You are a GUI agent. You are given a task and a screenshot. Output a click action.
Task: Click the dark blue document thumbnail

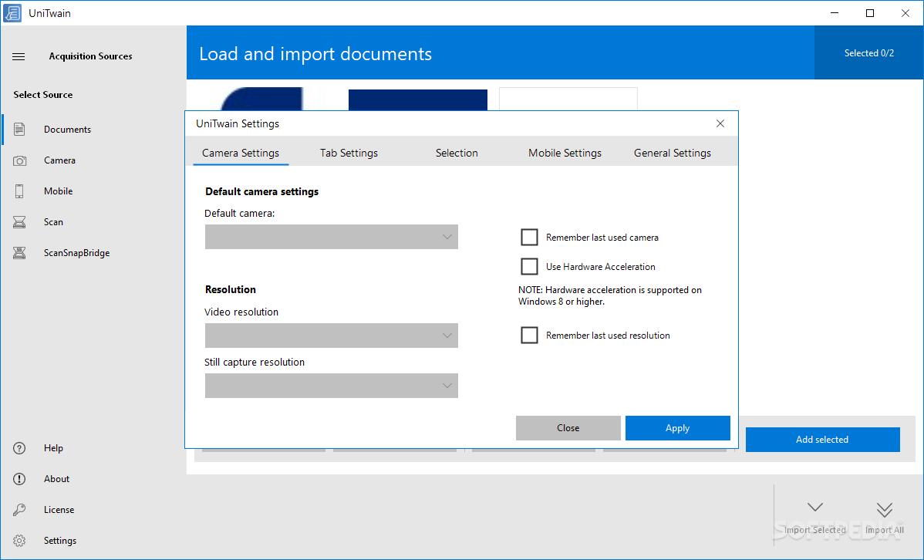(x=418, y=100)
